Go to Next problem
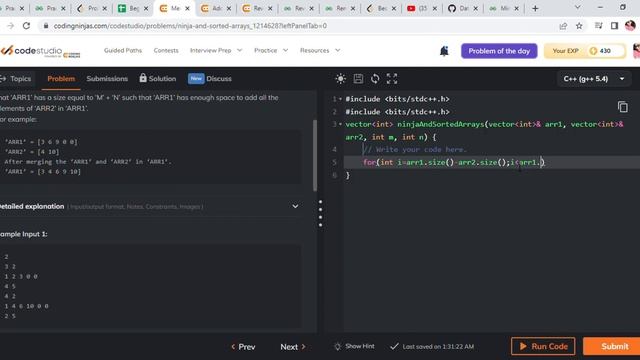Screen dimensions: 640x360 [293, 347]
